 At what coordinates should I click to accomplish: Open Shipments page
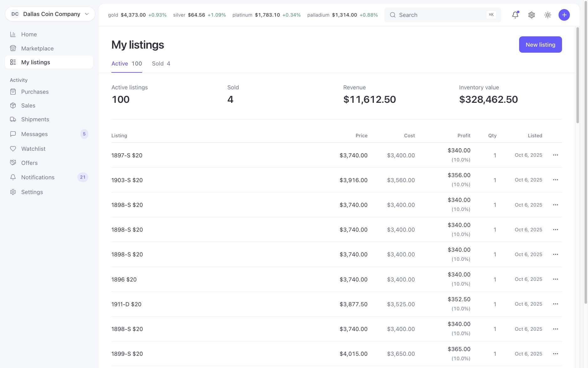(x=49, y=119)
